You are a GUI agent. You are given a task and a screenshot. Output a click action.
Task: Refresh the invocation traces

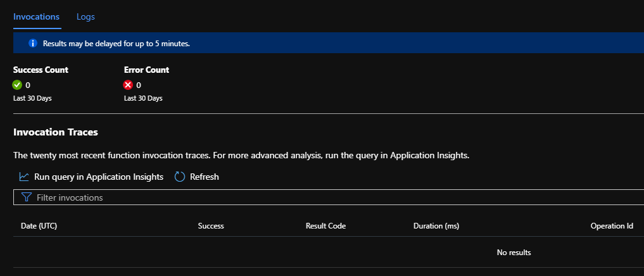coord(197,177)
